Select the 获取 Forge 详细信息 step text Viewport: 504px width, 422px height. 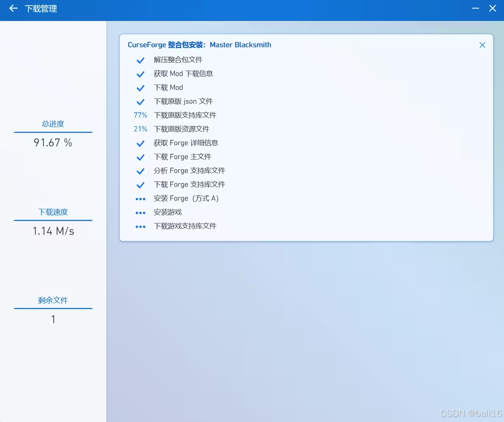pos(186,143)
